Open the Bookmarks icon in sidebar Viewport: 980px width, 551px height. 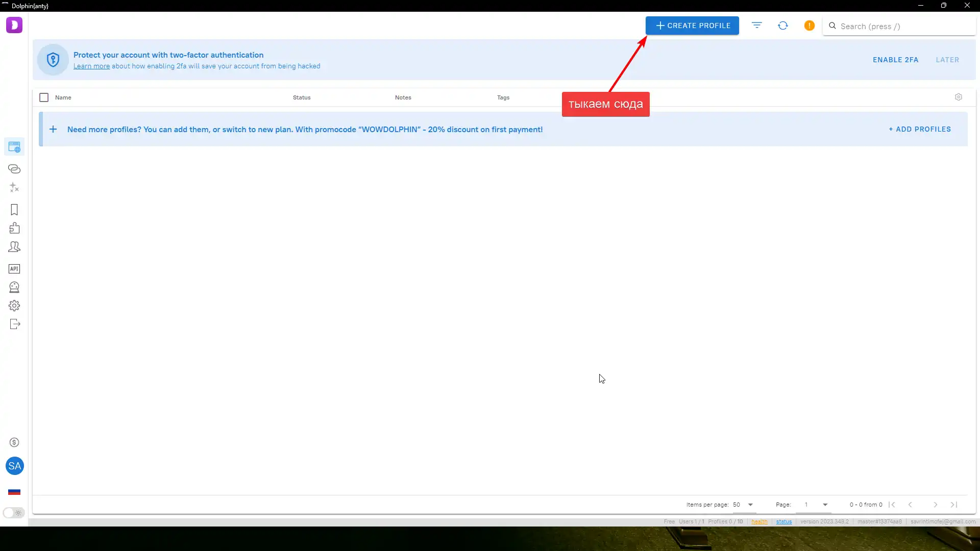14,210
